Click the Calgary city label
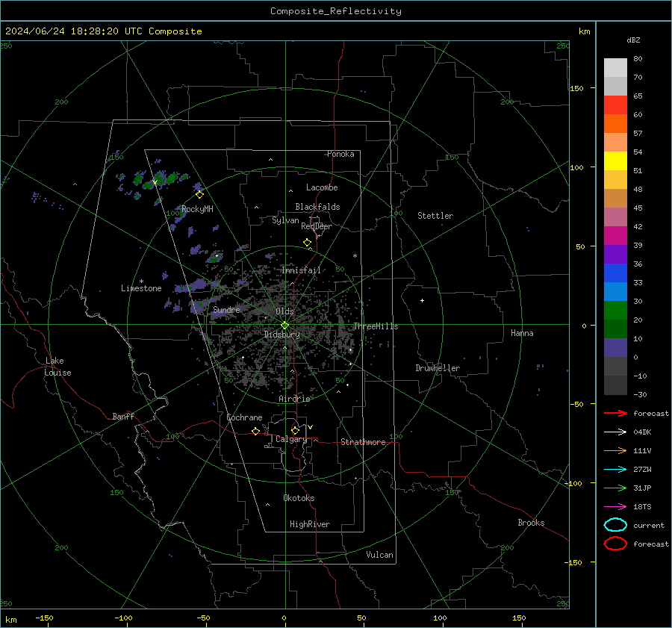 pos(291,439)
